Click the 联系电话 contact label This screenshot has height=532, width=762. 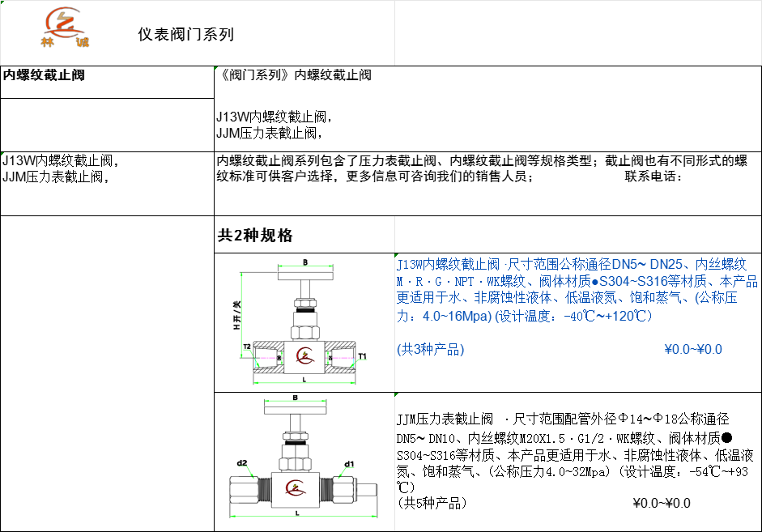pos(653,177)
